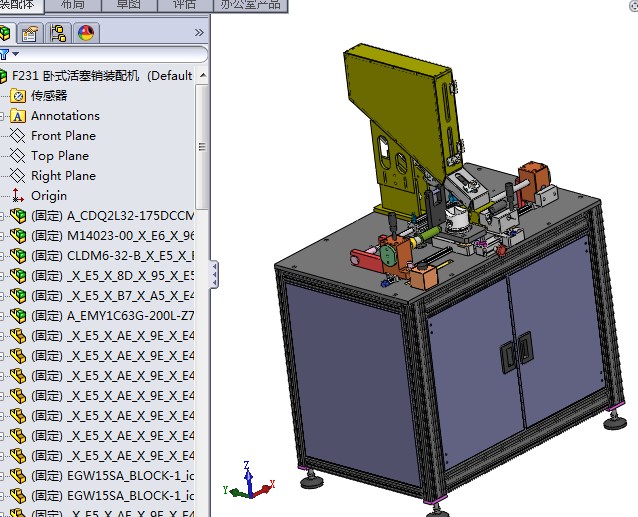Switch to the 布局 tab

(72, 6)
